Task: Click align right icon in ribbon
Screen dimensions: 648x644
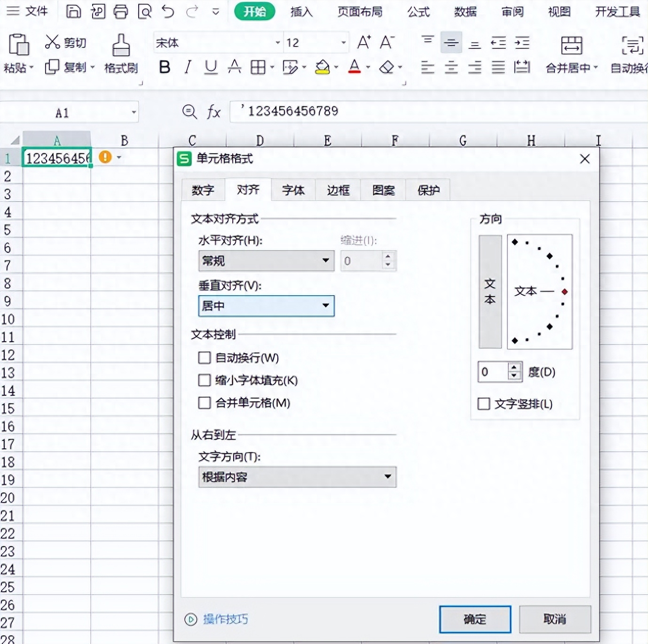Action: (x=475, y=67)
